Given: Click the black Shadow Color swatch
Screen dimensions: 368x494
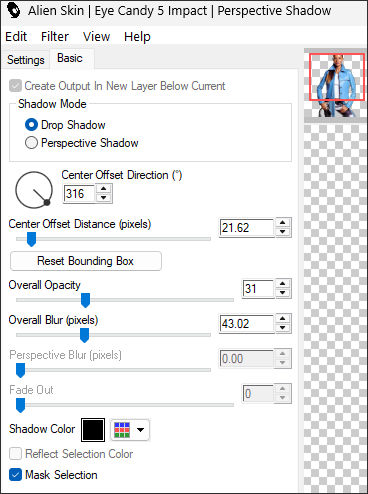Looking at the screenshot, I should [x=93, y=430].
